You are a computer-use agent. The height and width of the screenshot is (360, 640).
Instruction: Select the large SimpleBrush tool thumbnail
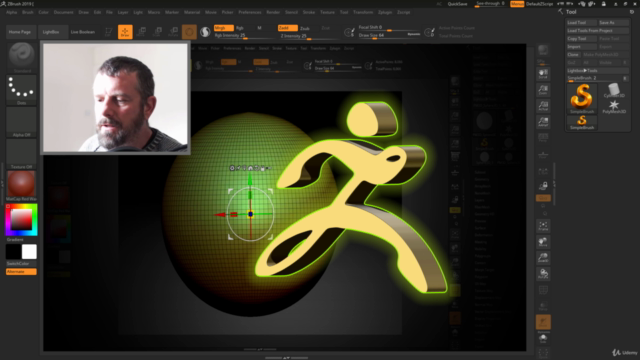(582, 98)
